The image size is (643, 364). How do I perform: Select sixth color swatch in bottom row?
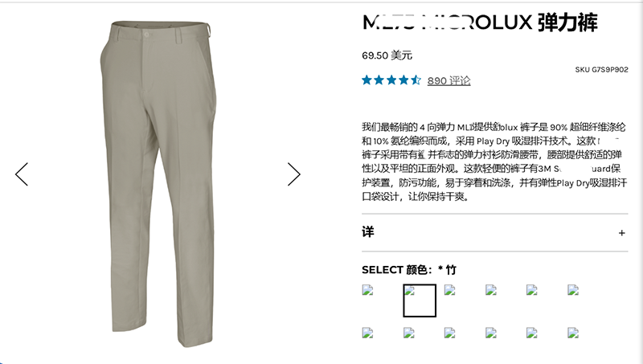(x=573, y=333)
